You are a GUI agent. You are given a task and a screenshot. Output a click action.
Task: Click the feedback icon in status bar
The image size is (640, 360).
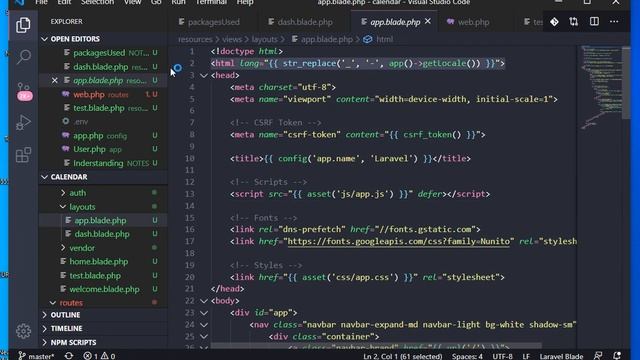598,356
